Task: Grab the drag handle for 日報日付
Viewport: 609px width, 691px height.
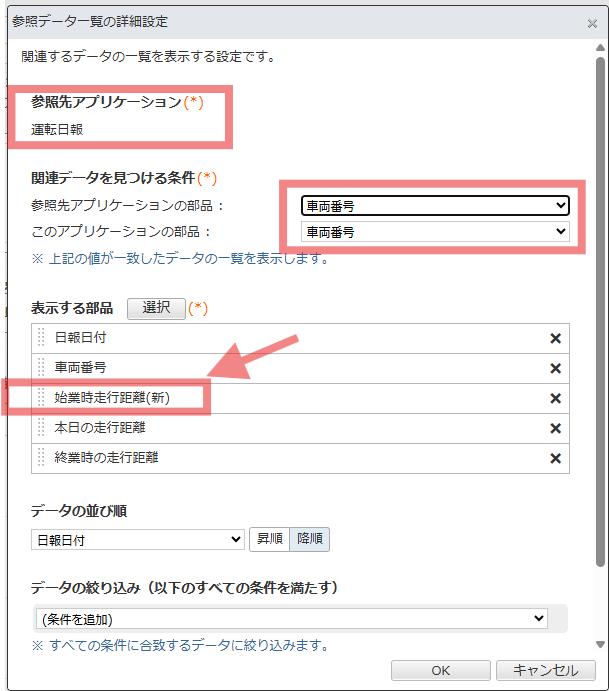Action: (42, 338)
